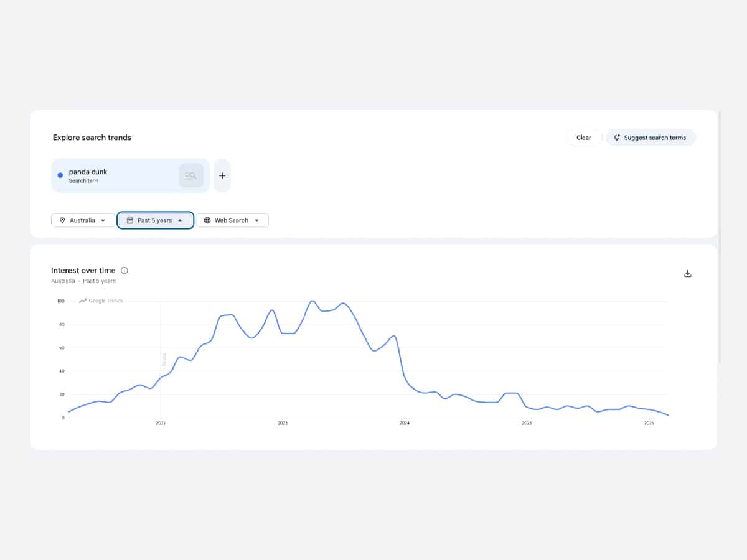Click the location pin icon in the Australia filter

[62, 220]
